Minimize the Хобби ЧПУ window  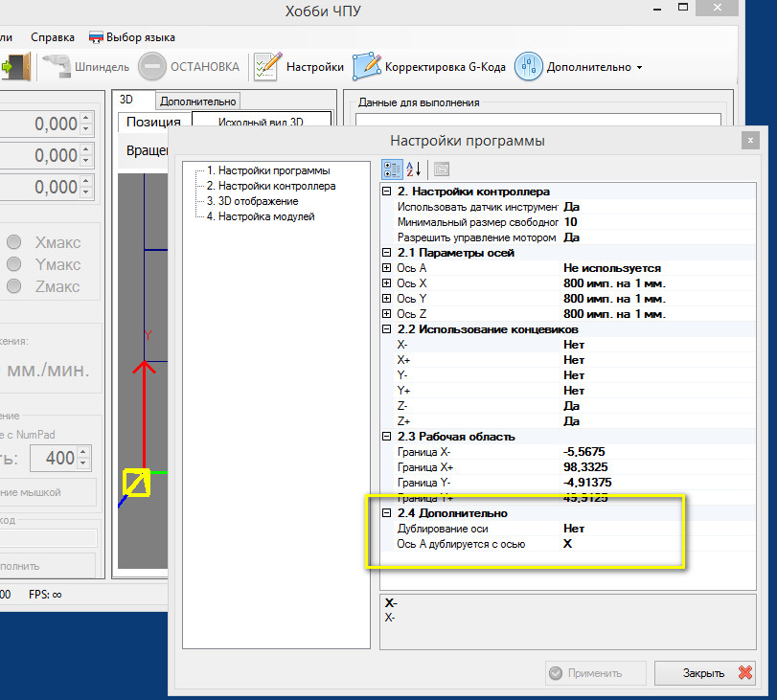click(657, 9)
